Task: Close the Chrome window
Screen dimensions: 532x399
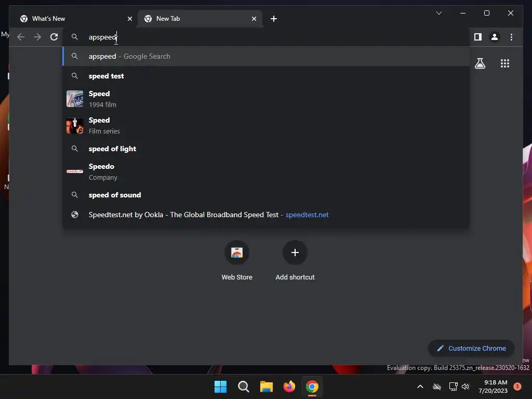Action: pyautogui.click(x=510, y=13)
